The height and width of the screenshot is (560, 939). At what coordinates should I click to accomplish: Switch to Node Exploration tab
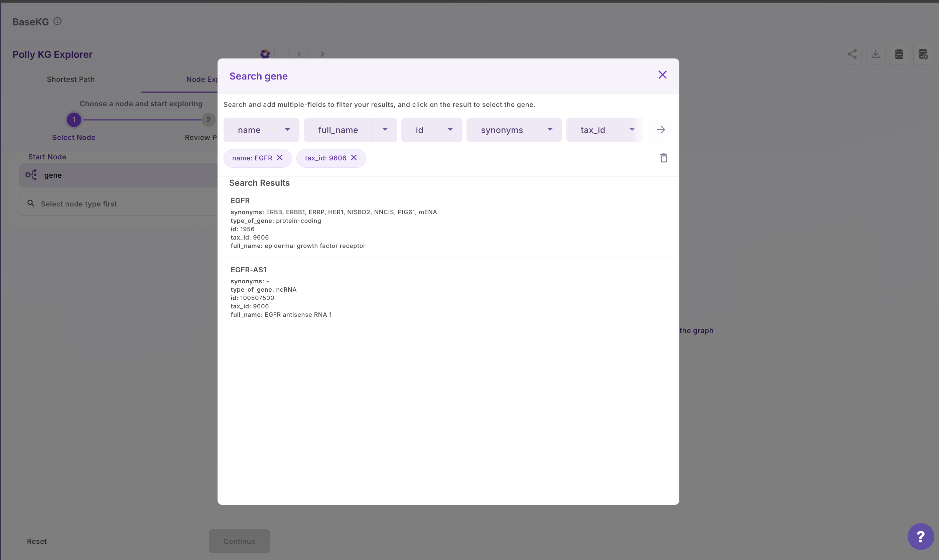pyautogui.click(x=202, y=79)
